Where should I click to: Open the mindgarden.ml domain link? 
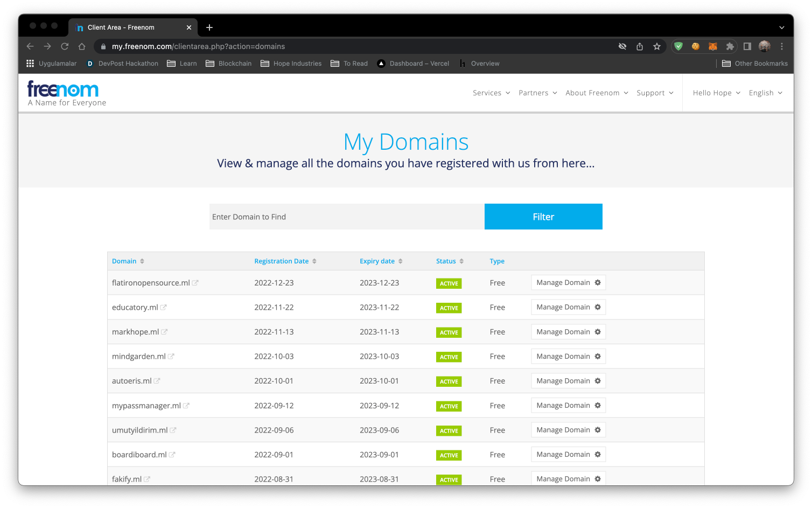point(138,356)
